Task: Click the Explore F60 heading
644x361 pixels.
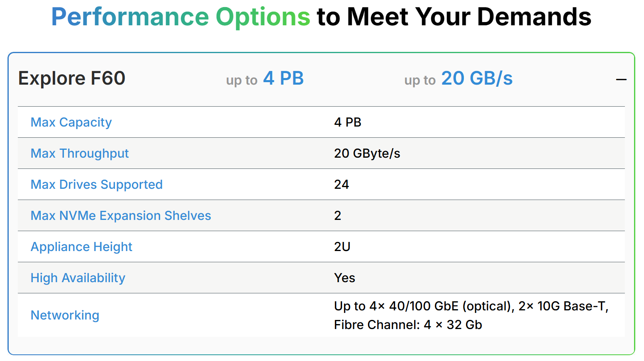Action: (x=72, y=78)
